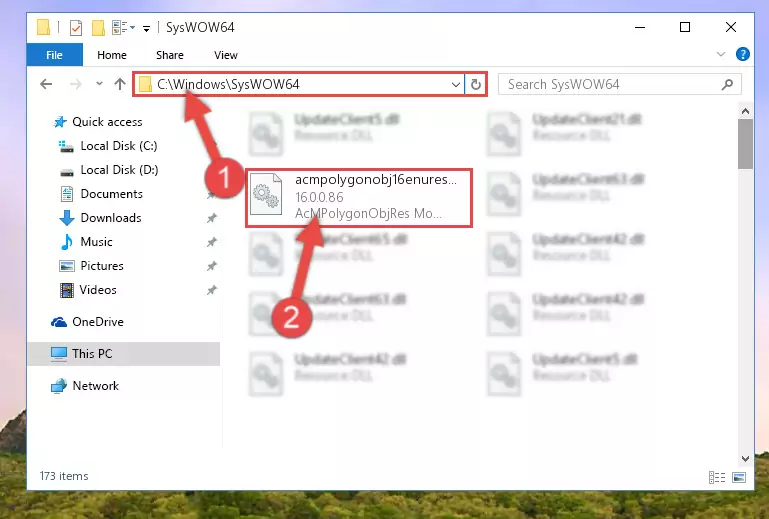Image resolution: width=769 pixels, height=519 pixels.
Task: Switch to details view icon in status bar
Action: point(717,477)
